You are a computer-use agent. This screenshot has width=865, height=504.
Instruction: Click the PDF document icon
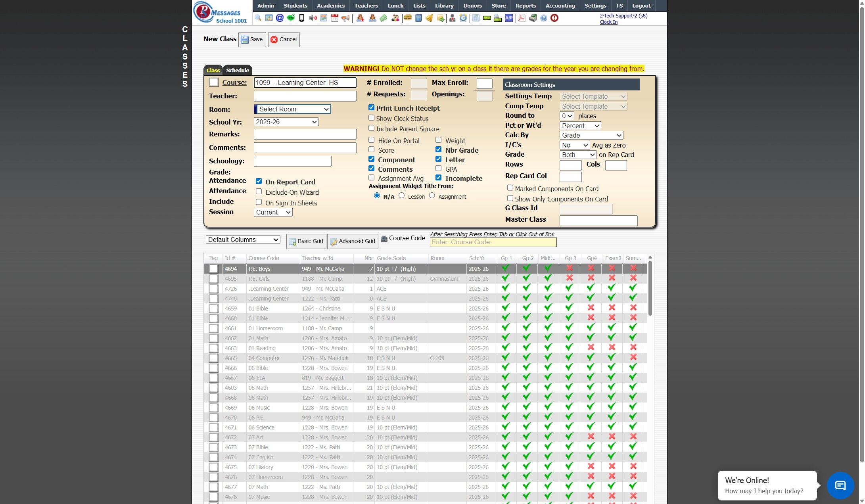coord(522,18)
